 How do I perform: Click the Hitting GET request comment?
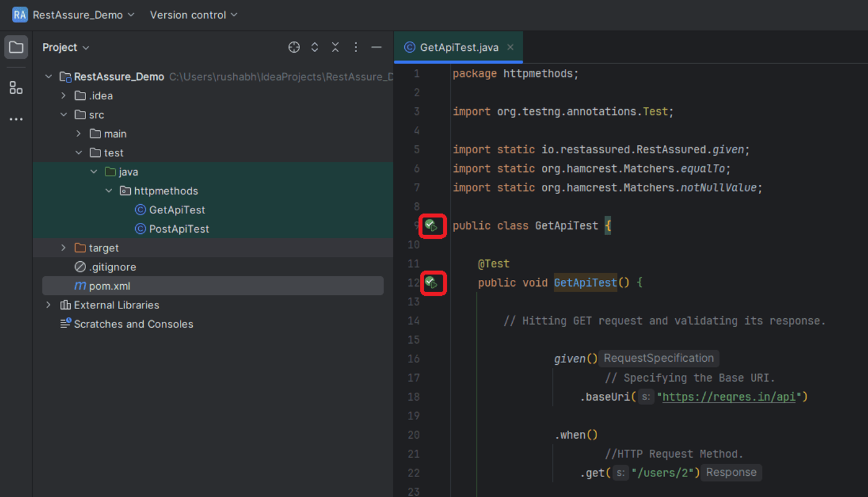pos(665,321)
